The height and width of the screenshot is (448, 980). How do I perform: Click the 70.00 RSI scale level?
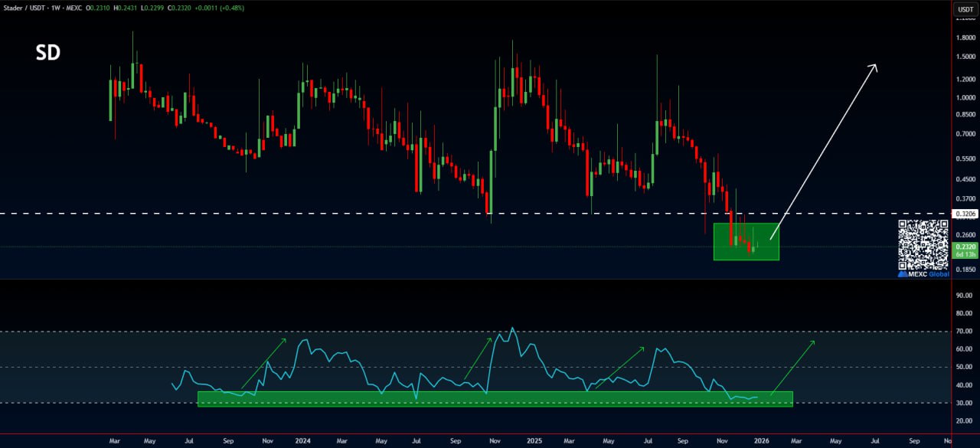963,331
